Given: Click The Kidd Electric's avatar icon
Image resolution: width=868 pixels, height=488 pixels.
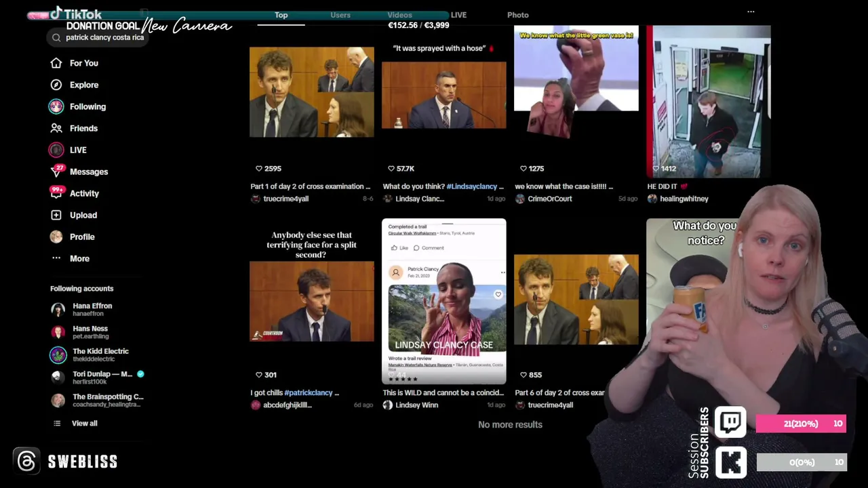Looking at the screenshot, I should (x=58, y=355).
